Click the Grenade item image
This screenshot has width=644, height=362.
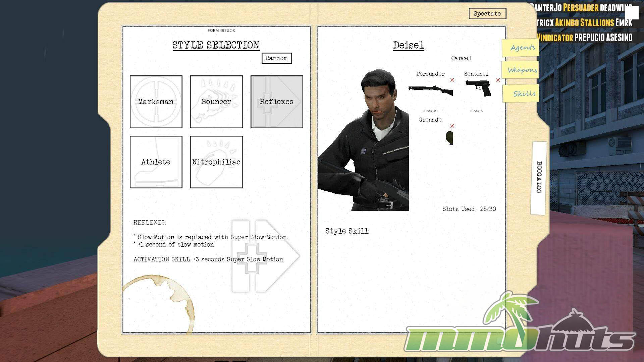pyautogui.click(x=449, y=137)
